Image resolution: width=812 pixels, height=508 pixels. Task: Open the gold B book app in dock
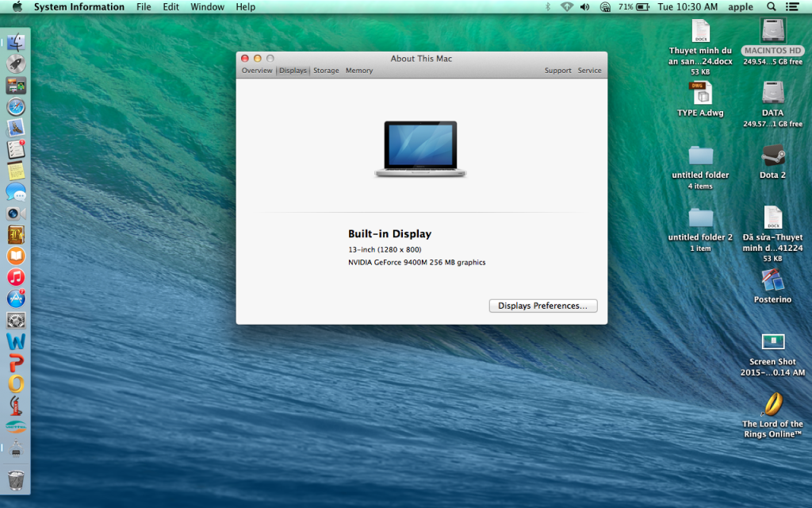click(16, 235)
